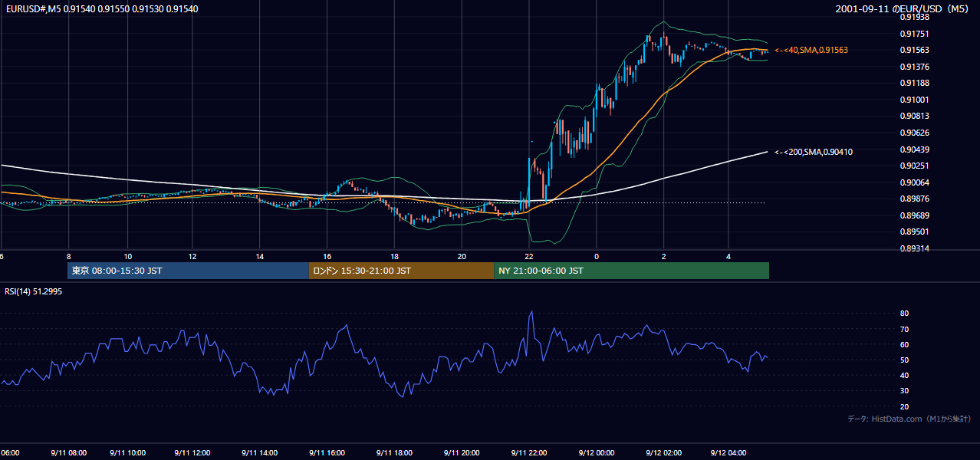Click the bottom date label 9/11 18:00
This screenshot has width=980, height=460.
point(394,452)
